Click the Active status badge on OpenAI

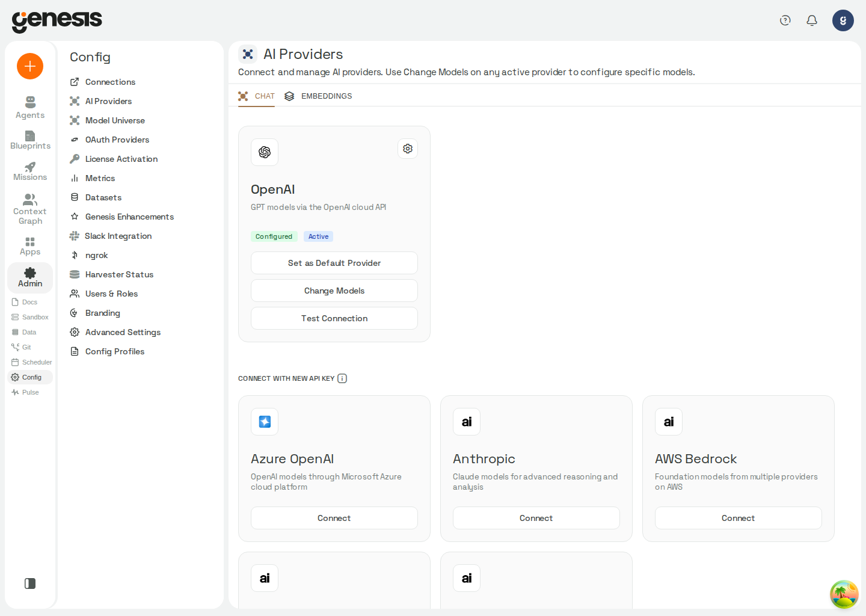(x=318, y=236)
